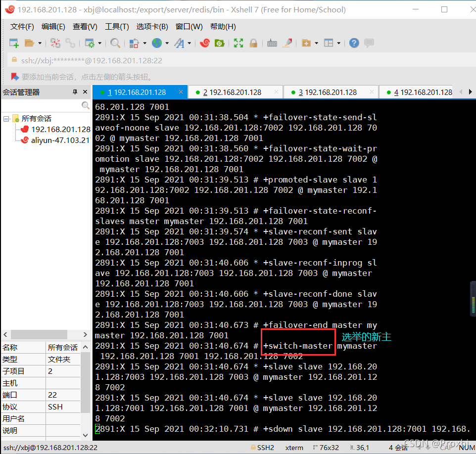Viewport: 476px width, 454px height.
Task: Launch Xftp with the green folder icon
Action: point(220,43)
